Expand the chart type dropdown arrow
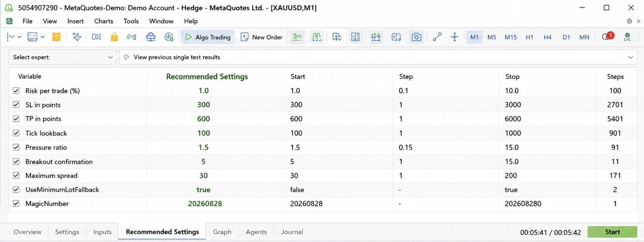 pos(20,37)
